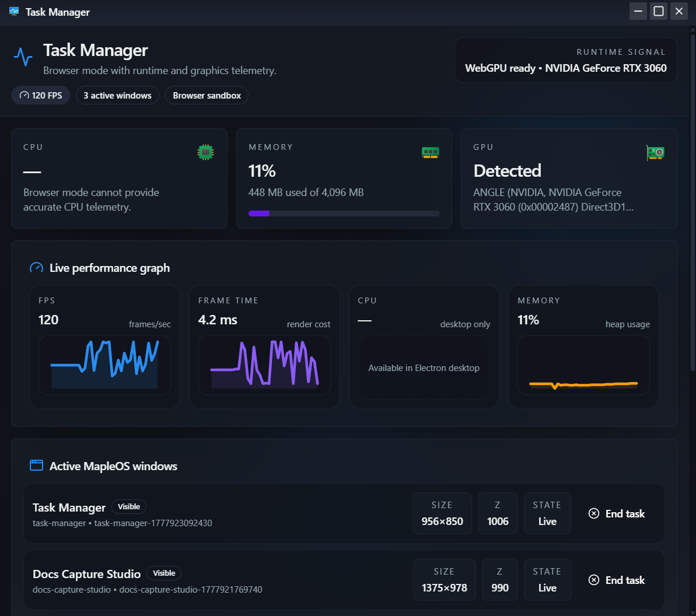696x616 pixels.
Task: Click the Live performance graph heading
Action: (110, 268)
